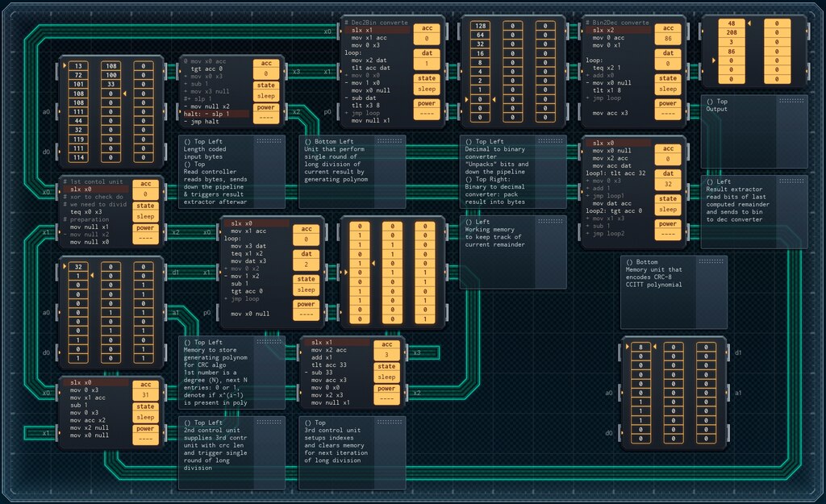The width and height of the screenshot is (826, 504).
Task: Click memory cell 16 in the bit-weight memory
Action: 480,53
